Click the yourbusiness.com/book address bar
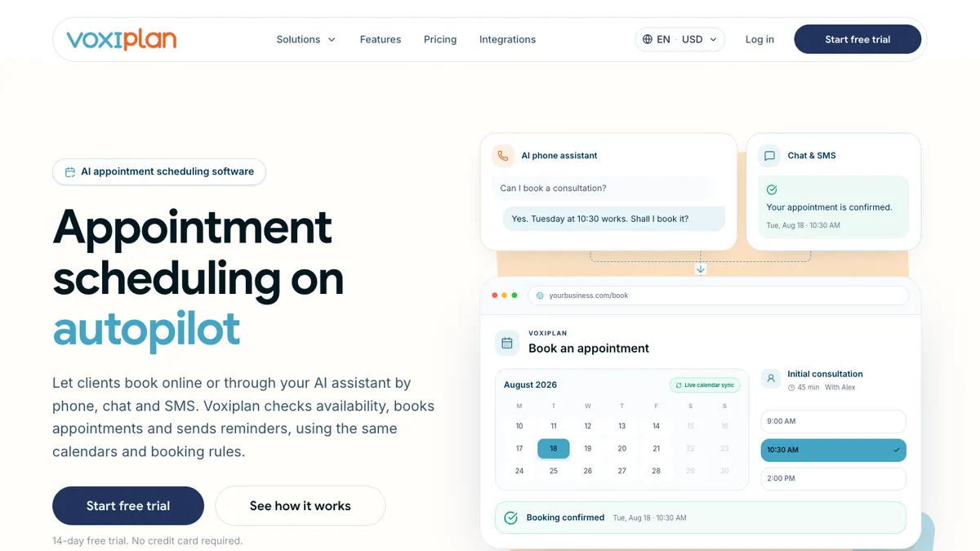The width and height of the screenshot is (980, 551). [x=719, y=295]
